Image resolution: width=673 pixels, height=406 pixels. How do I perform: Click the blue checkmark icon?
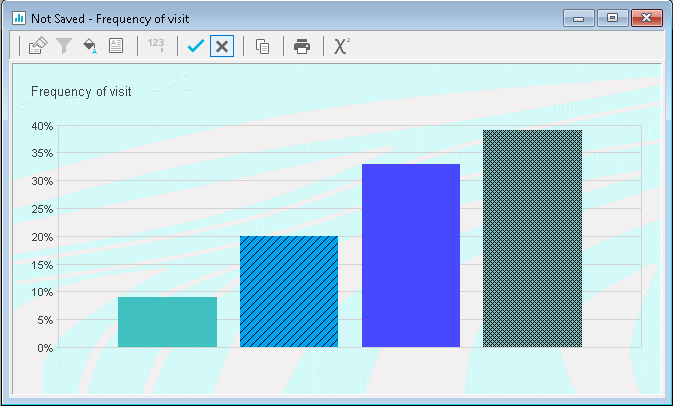pos(196,45)
